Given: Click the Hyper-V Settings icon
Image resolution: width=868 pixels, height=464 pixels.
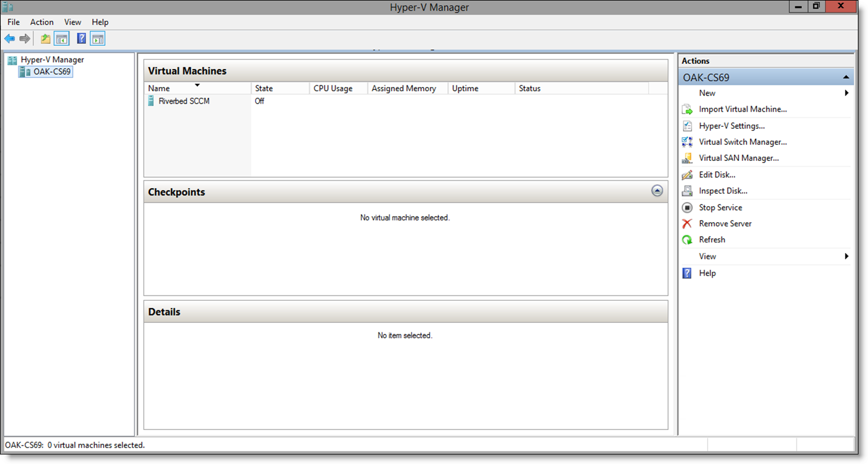Looking at the screenshot, I should pyautogui.click(x=687, y=126).
